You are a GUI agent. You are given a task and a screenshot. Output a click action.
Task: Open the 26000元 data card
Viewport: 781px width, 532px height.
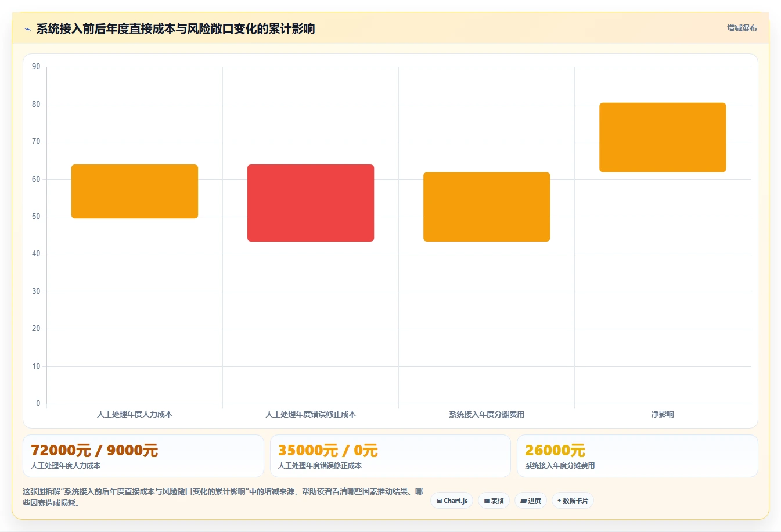pos(638,456)
